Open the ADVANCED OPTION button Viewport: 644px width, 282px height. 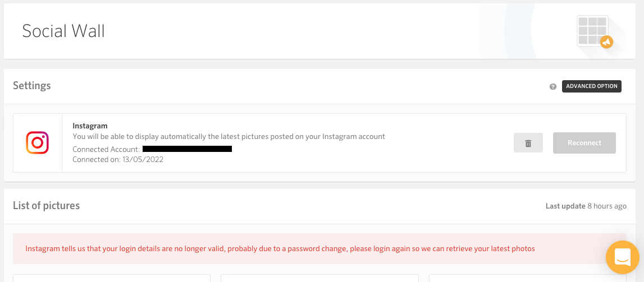pyautogui.click(x=592, y=86)
